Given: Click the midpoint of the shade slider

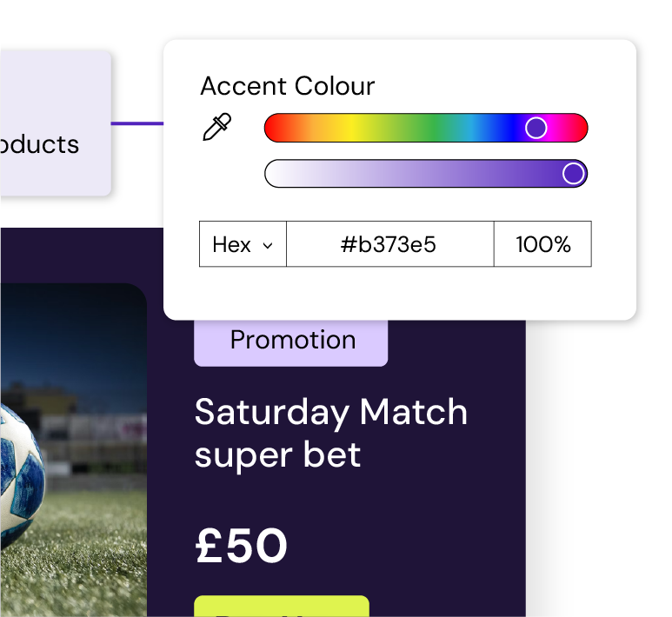Looking at the screenshot, I should [x=426, y=174].
